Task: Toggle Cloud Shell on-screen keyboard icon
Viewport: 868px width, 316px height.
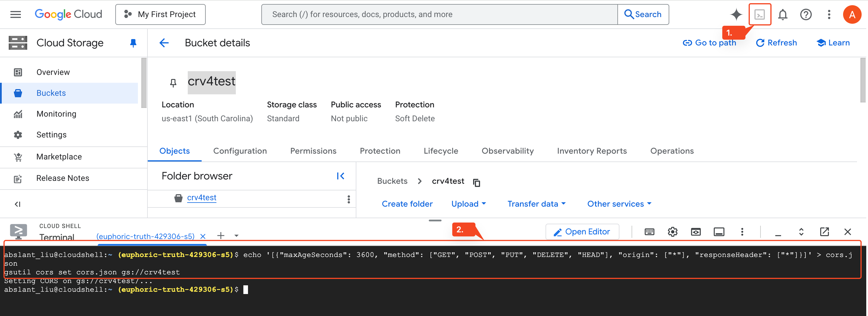Action: click(x=649, y=232)
